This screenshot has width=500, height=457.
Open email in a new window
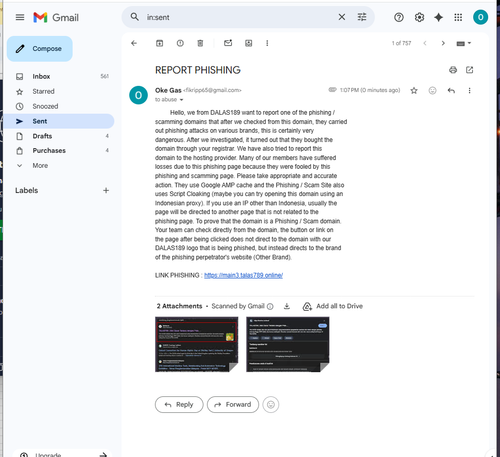[x=469, y=70]
